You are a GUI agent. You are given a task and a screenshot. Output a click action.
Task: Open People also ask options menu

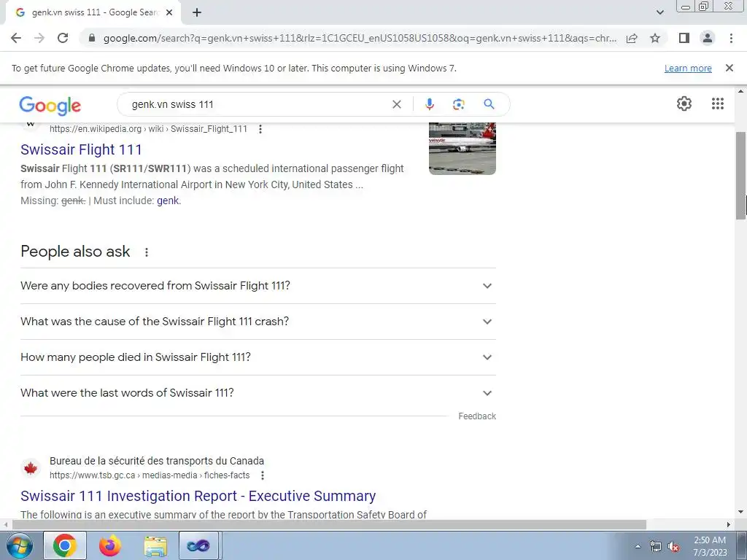click(146, 252)
